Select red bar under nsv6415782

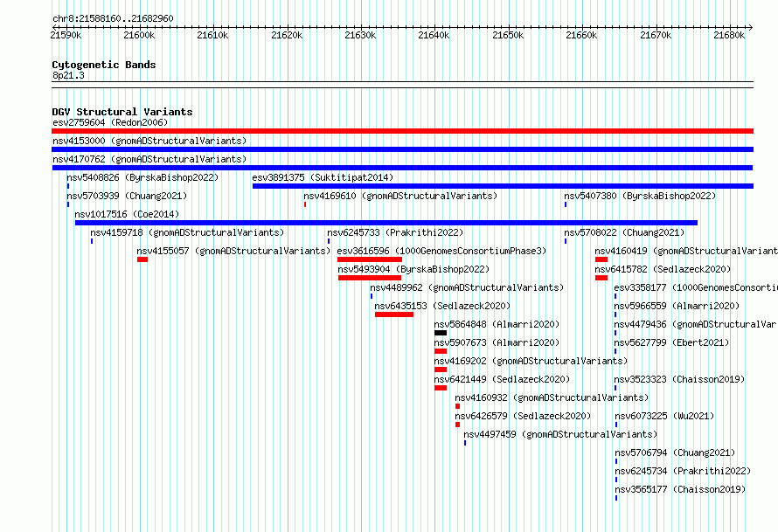pyautogui.click(x=601, y=278)
